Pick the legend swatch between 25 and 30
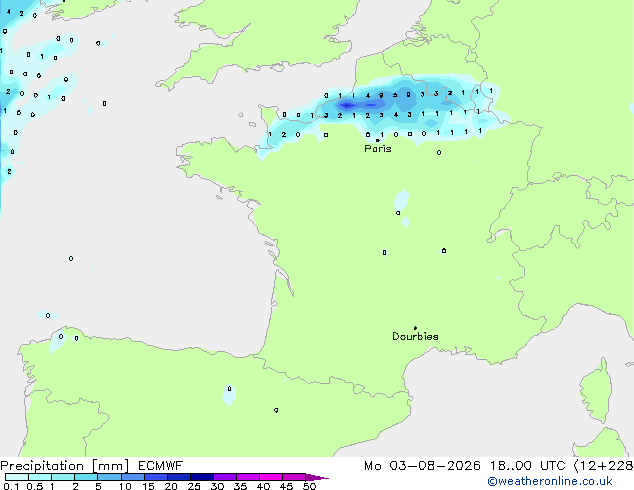Screen dimensions: 634x490 point(202,477)
